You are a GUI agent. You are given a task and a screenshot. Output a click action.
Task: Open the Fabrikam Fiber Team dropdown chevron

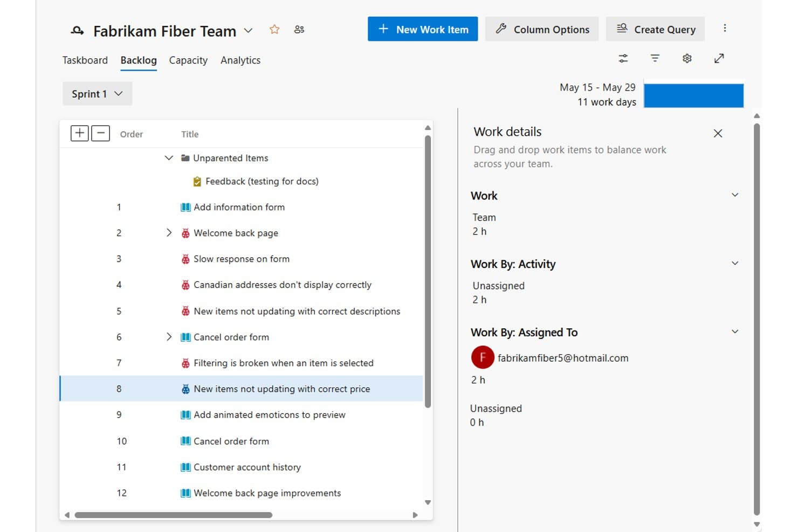[x=248, y=31]
